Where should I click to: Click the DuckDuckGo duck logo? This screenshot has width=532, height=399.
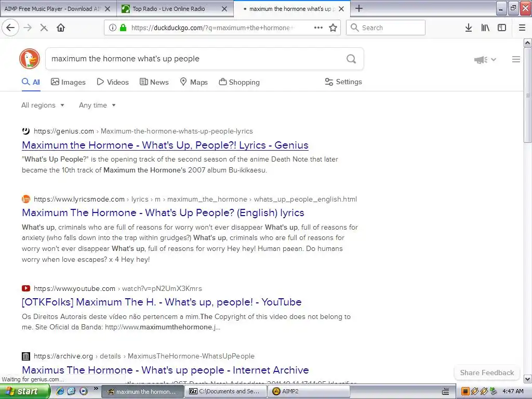[x=30, y=59]
